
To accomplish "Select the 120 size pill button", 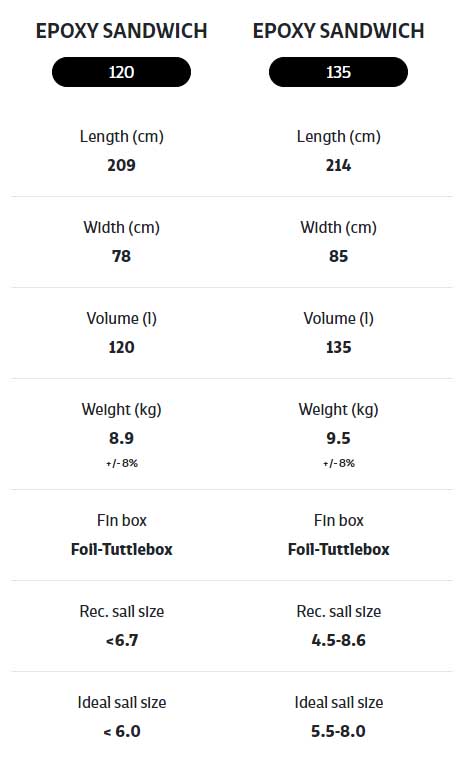I will tap(121, 72).
